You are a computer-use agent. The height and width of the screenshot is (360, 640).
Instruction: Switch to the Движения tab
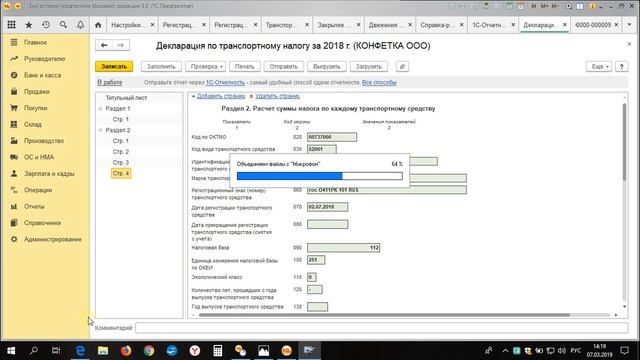[384, 25]
